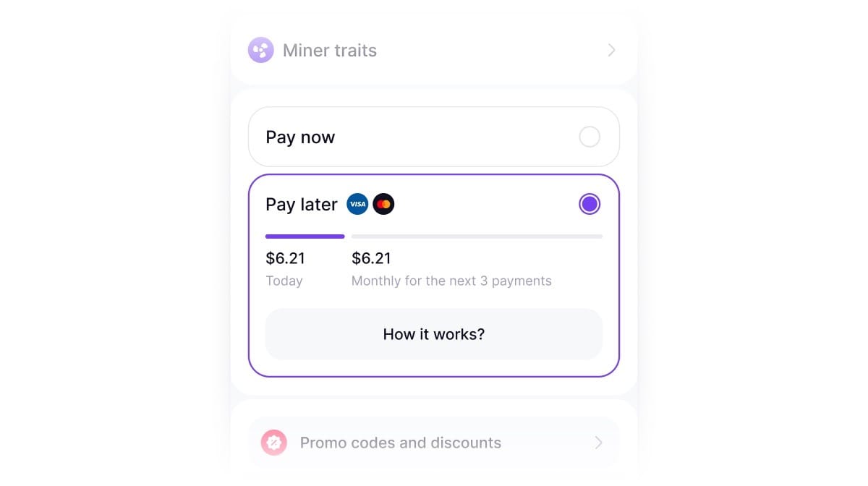This screenshot has height=486, width=868.
Task: Click Monthly for the next 3 payments text
Action: click(451, 281)
